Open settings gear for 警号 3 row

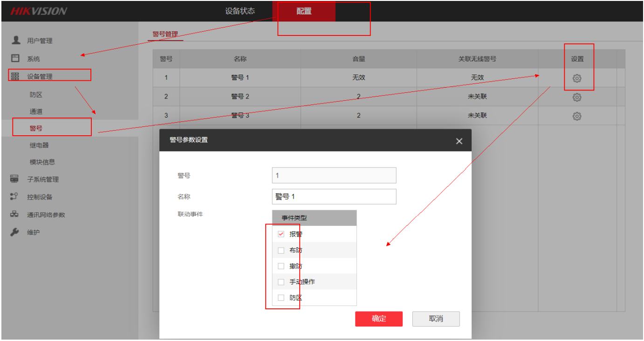coord(577,116)
